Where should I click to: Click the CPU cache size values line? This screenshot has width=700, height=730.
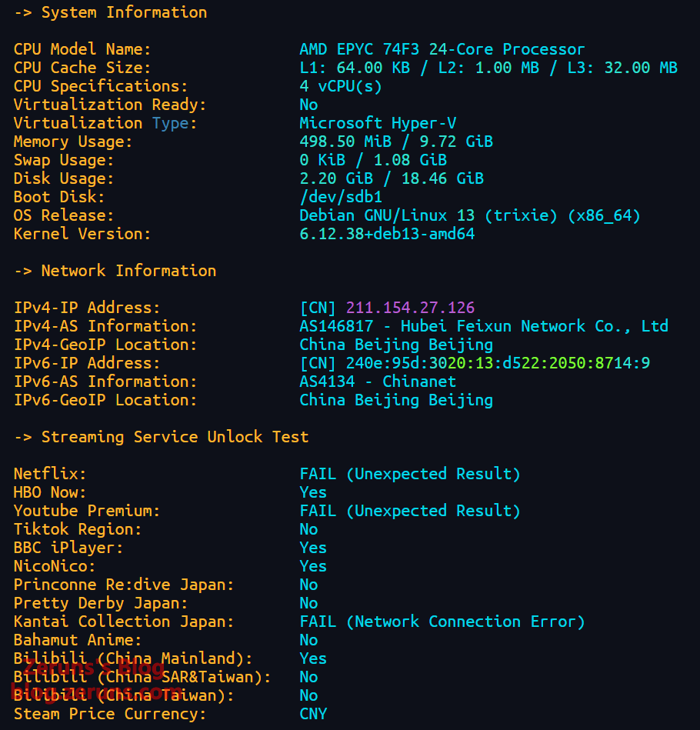click(x=488, y=68)
